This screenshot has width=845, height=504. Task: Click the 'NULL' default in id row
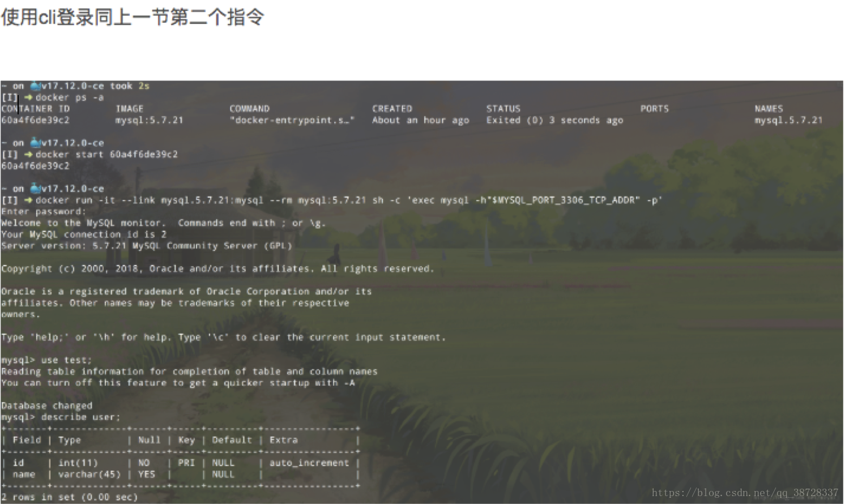pos(224,463)
